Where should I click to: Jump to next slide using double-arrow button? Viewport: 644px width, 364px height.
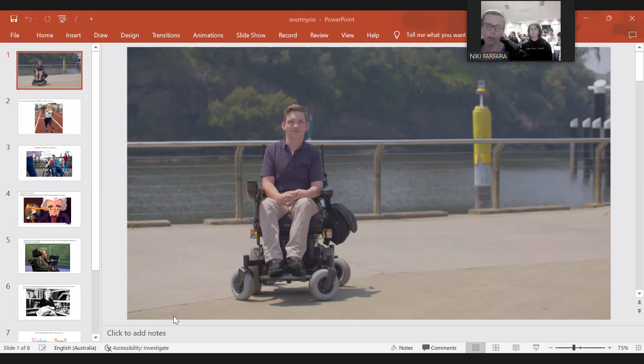pos(639,311)
